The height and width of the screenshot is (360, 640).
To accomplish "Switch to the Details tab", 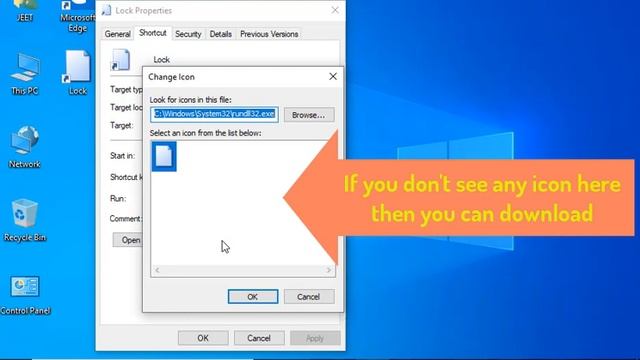I will coord(220,34).
